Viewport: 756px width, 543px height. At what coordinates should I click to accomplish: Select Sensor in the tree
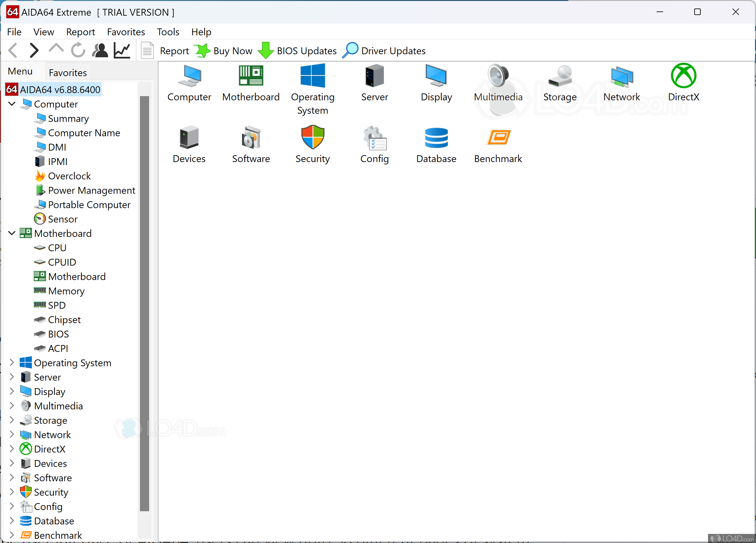[63, 219]
